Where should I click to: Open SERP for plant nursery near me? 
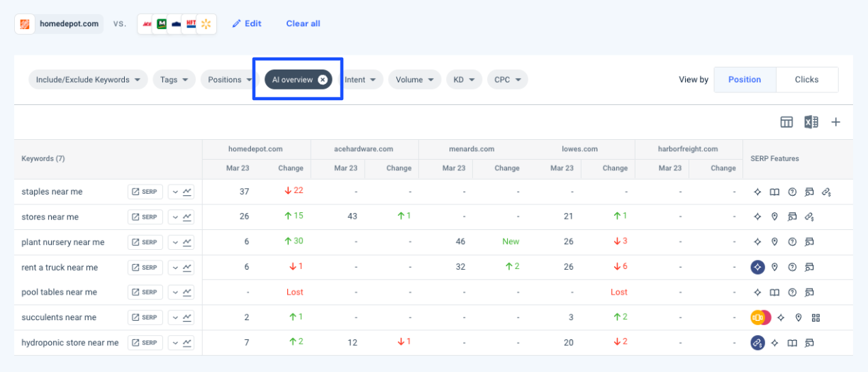click(x=145, y=242)
